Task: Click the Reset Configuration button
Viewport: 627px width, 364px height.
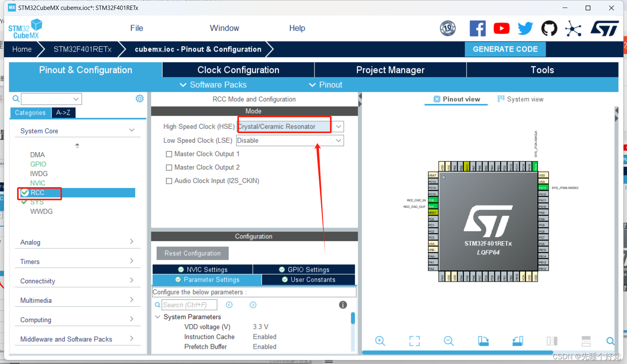Action: (192, 254)
